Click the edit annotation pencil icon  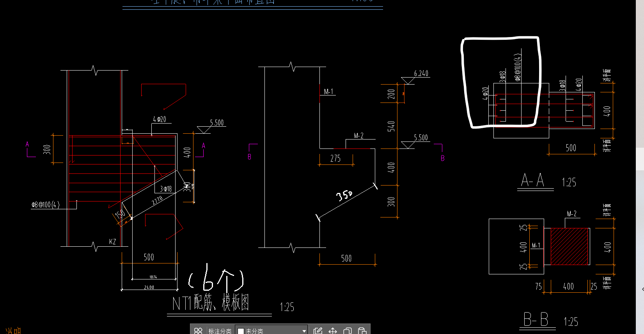coord(318,331)
